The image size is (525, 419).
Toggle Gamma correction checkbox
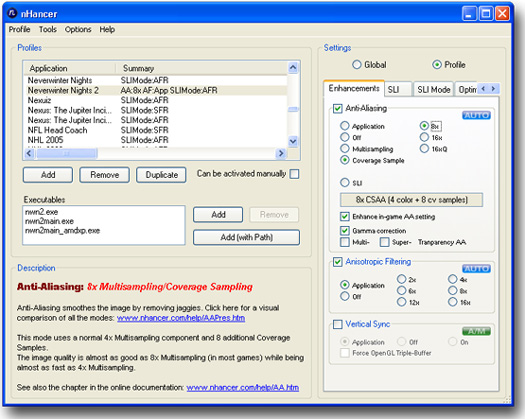click(x=345, y=231)
